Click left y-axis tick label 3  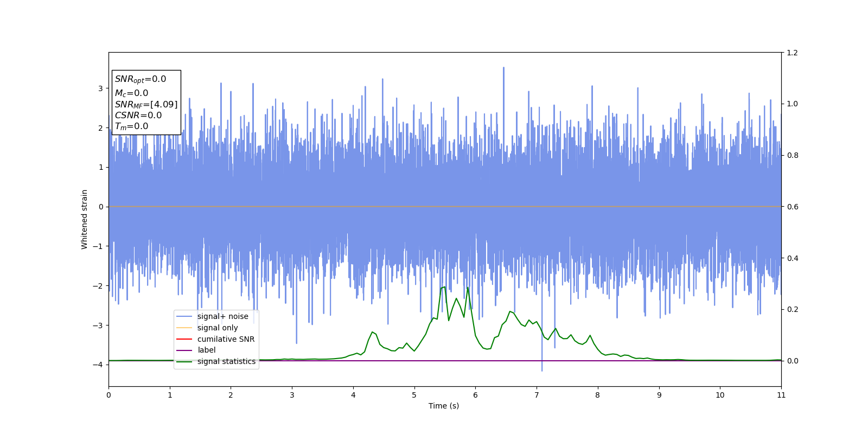[x=100, y=88]
